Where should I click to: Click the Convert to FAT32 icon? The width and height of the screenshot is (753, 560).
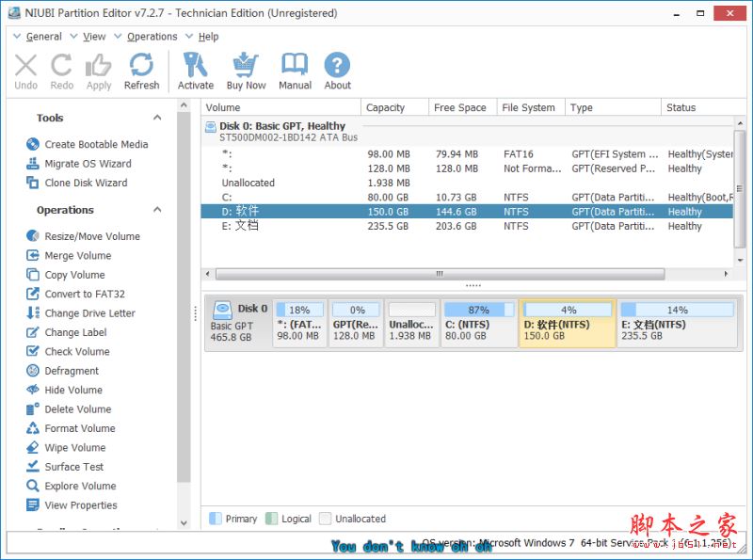click(x=33, y=294)
